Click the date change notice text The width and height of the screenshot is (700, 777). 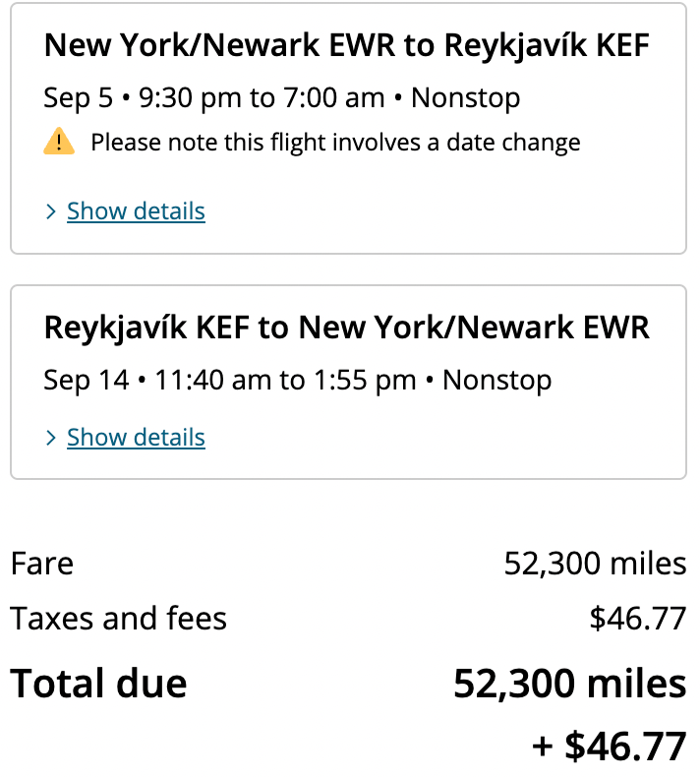[x=335, y=143]
